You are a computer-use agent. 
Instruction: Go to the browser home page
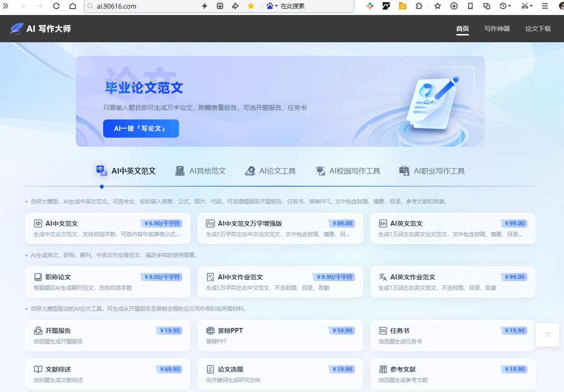[73, 6]
